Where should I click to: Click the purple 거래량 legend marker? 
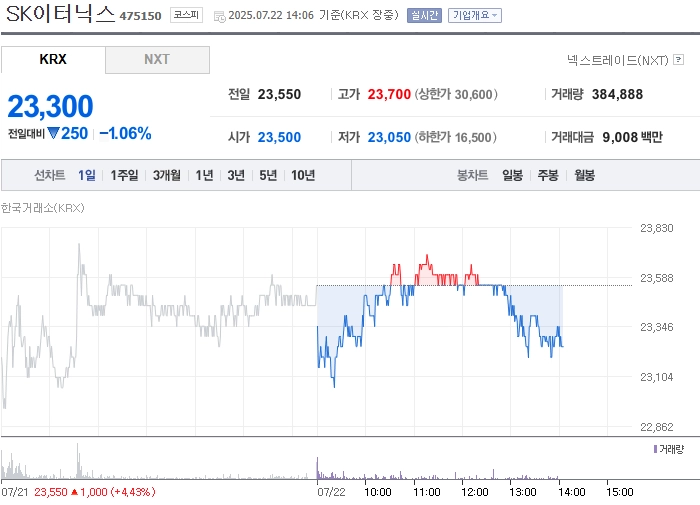655,449
